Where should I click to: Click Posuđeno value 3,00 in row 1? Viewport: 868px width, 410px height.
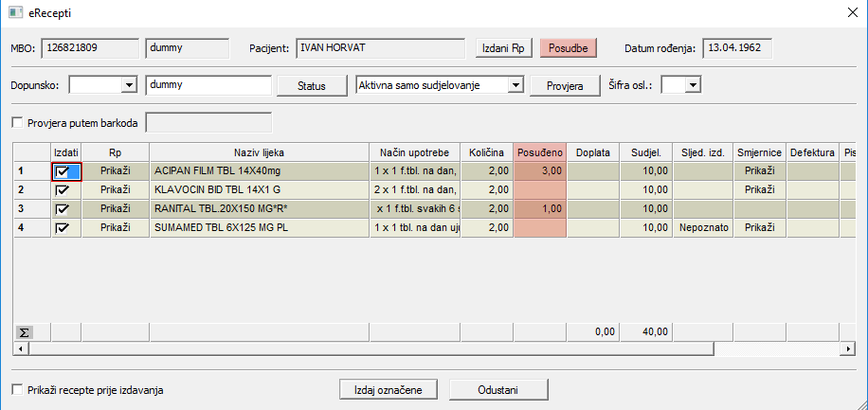coord(540,171)
